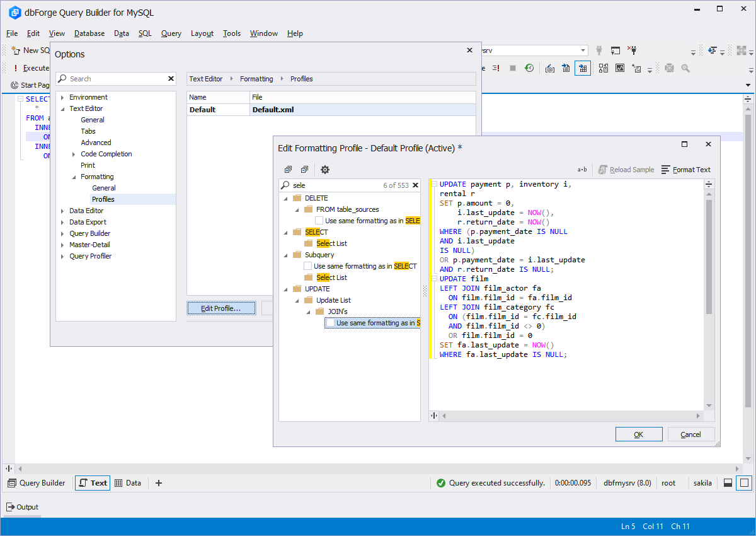Open the Database menu

tap(89, 33)
